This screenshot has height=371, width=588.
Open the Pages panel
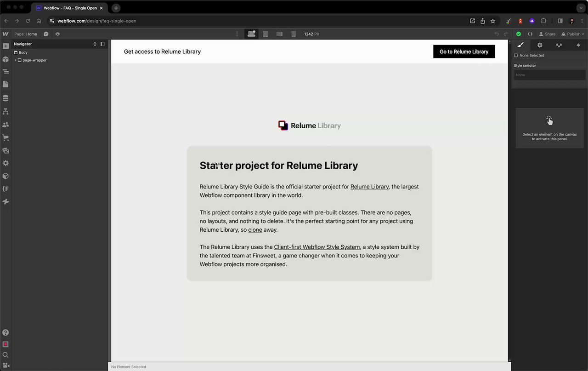coord(6,85)
